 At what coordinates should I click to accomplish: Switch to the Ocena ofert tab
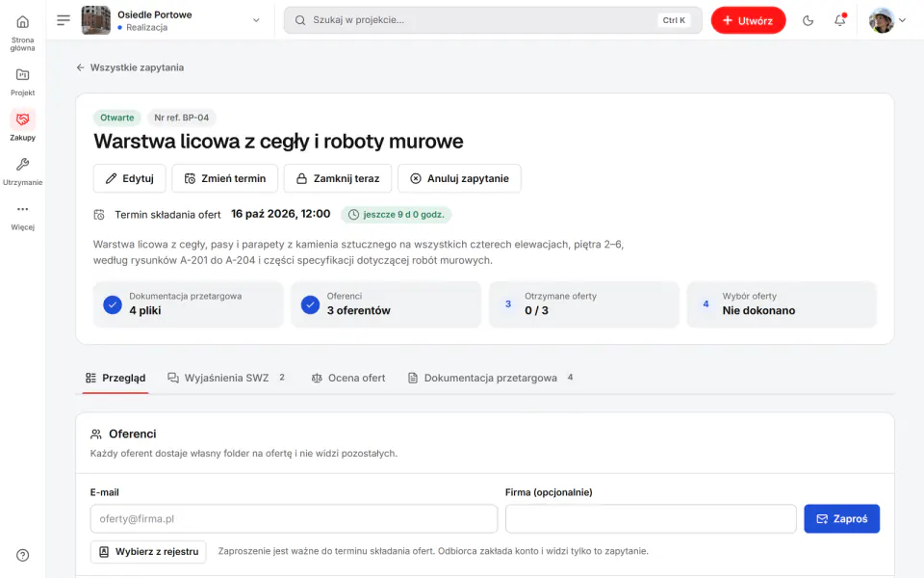[x=348, y=378]
